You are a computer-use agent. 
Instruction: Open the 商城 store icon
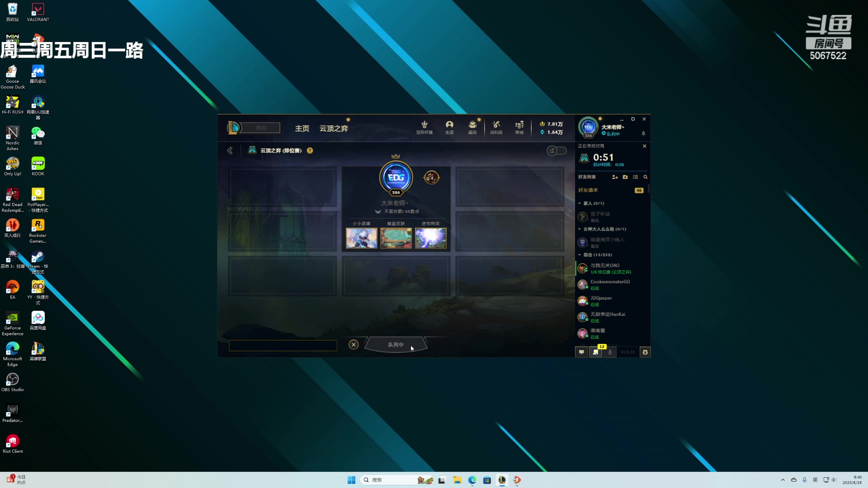519,127
